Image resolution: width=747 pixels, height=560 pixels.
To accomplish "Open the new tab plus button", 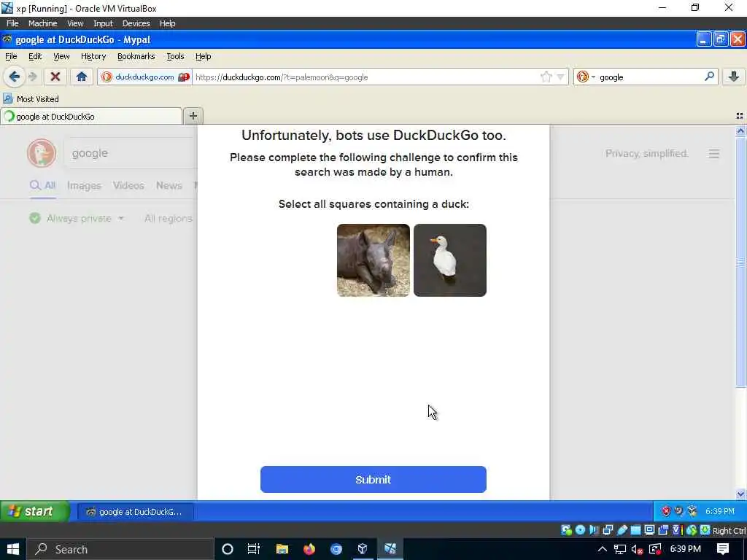I will click(193, 116).
